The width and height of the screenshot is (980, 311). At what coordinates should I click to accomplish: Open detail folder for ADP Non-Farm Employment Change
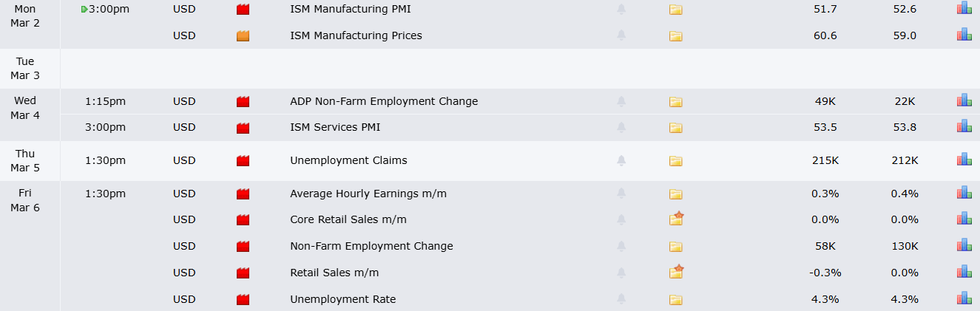675,102
